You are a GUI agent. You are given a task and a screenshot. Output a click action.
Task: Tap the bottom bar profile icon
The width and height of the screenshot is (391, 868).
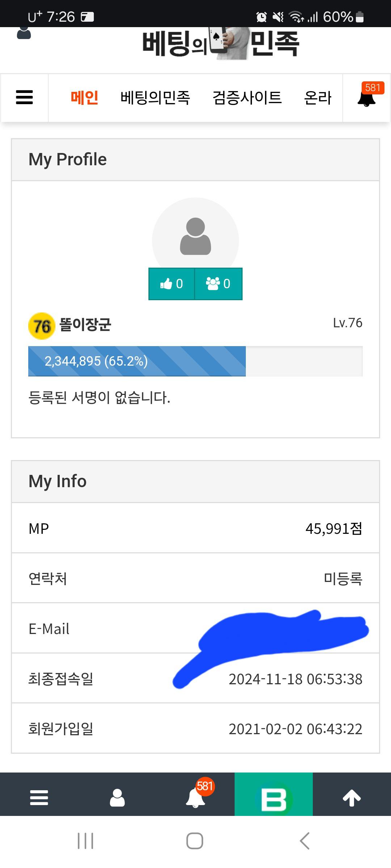click(117, 797)
